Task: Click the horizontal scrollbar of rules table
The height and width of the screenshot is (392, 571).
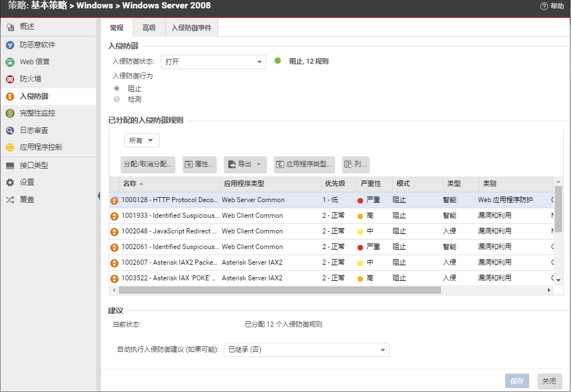Action: click(x=279, y=290)
